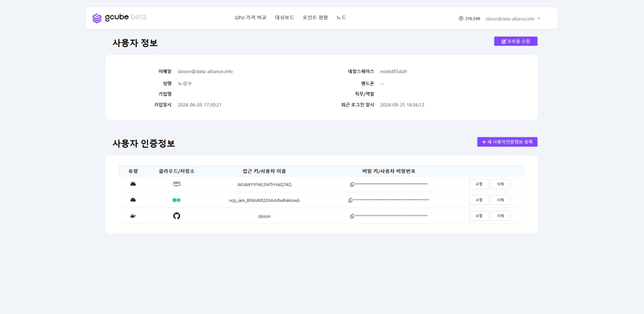
Task: Click the Naver Cloud green provider logo
Action: coord(176,200)
